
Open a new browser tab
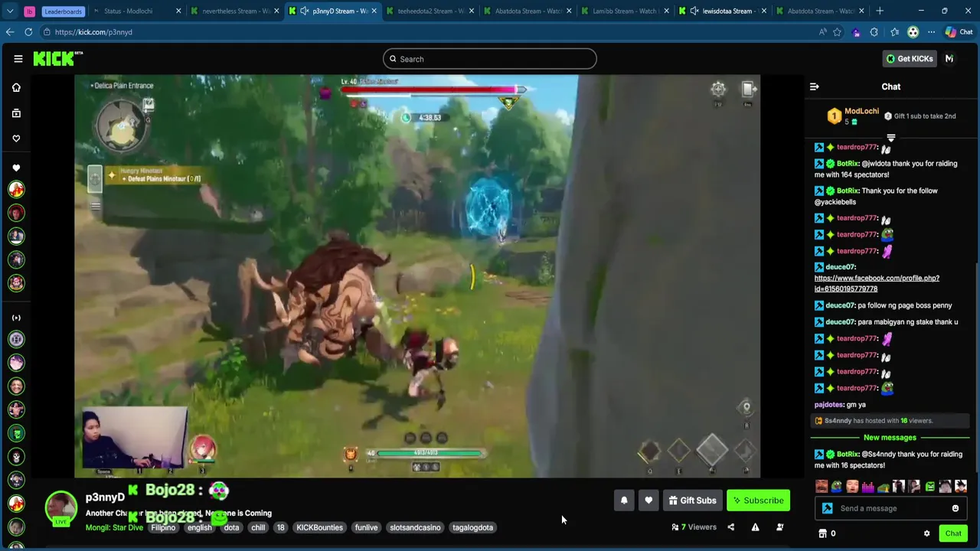pos(880,11)
